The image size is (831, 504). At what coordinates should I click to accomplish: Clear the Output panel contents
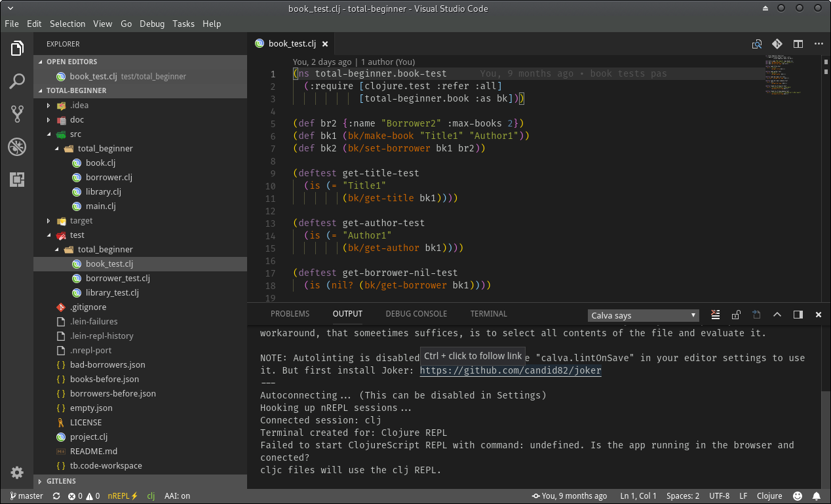tap(715, 315)
